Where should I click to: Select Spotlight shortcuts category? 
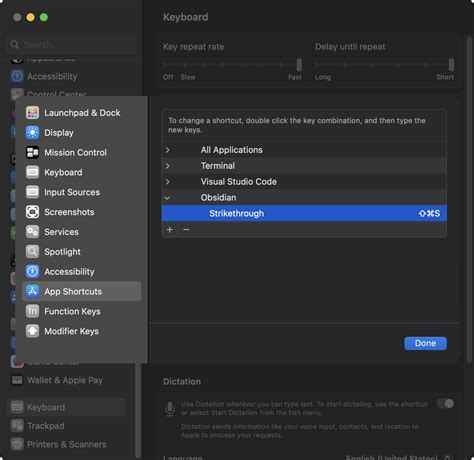82,252
